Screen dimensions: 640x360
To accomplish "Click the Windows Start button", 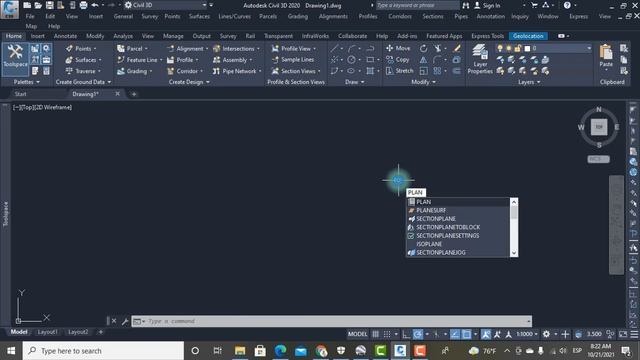I will tap(11, 351).
